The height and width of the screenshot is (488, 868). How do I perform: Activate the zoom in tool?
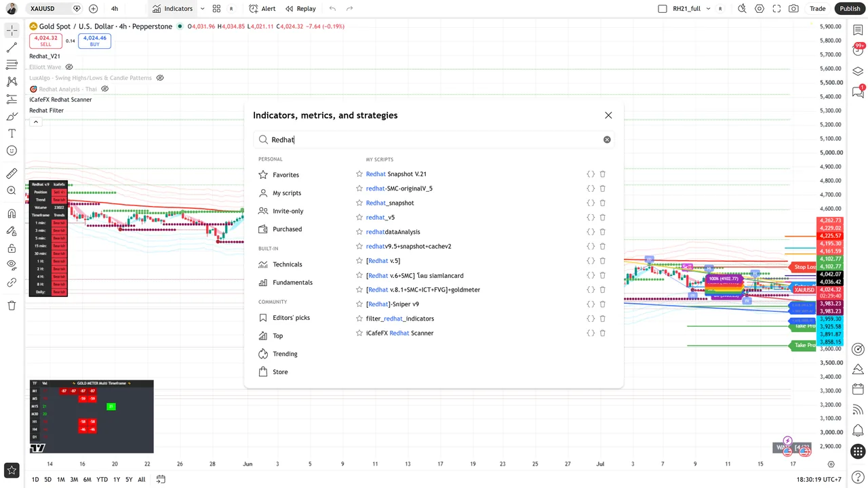[12, 190]
